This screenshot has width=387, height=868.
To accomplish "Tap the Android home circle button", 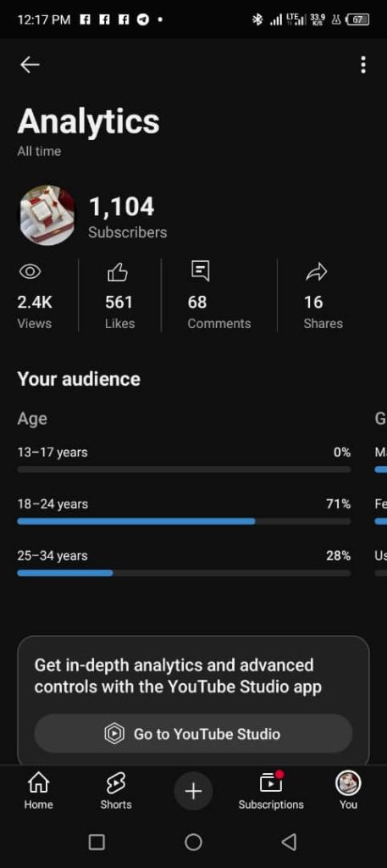I will coord(193,842).
